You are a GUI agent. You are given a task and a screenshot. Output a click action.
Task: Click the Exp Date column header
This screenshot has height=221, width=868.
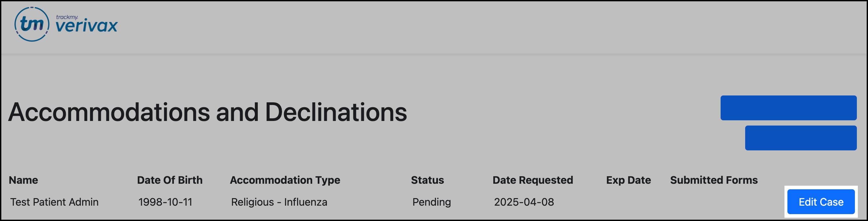pos(629,180)
